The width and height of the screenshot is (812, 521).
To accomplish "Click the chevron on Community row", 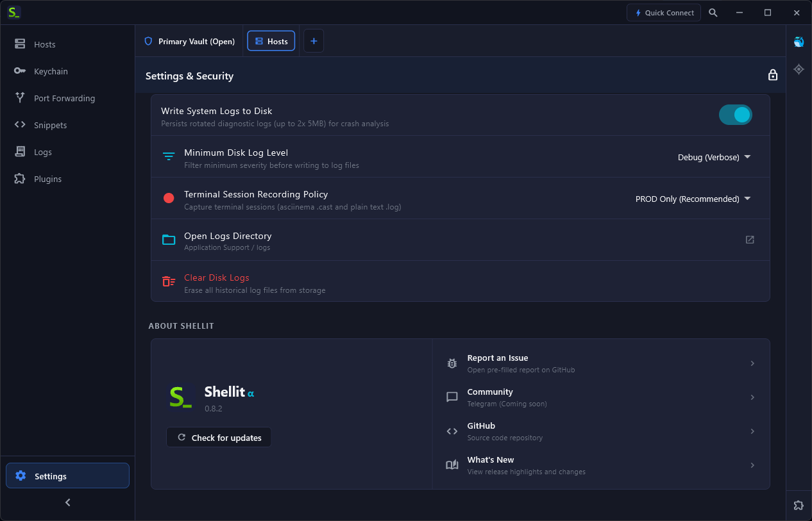I will pyautogui.click(x=752, y=397).
